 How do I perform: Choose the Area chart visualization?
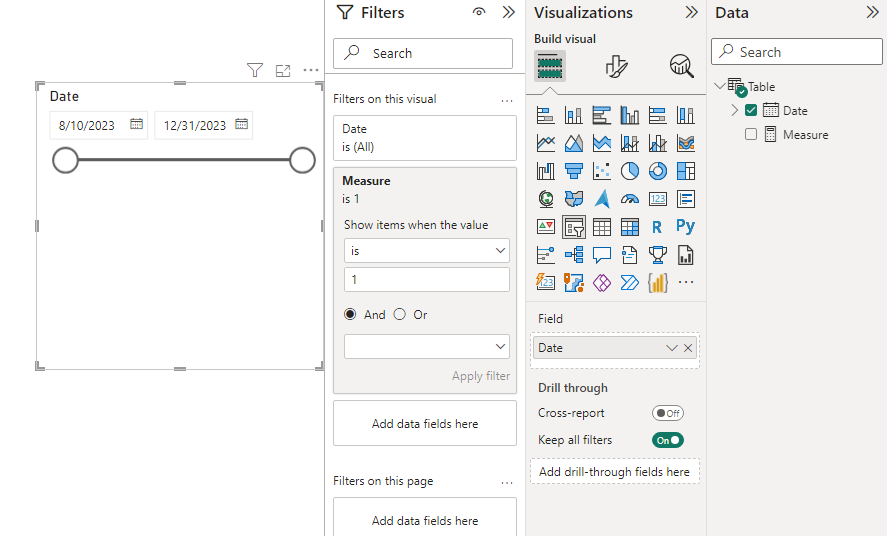[x=574, y=143]
